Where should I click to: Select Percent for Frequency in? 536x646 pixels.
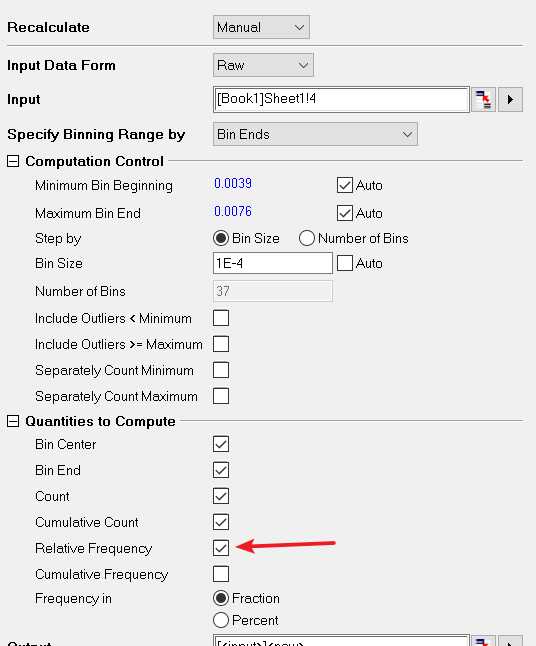click(x=221, y=620)
